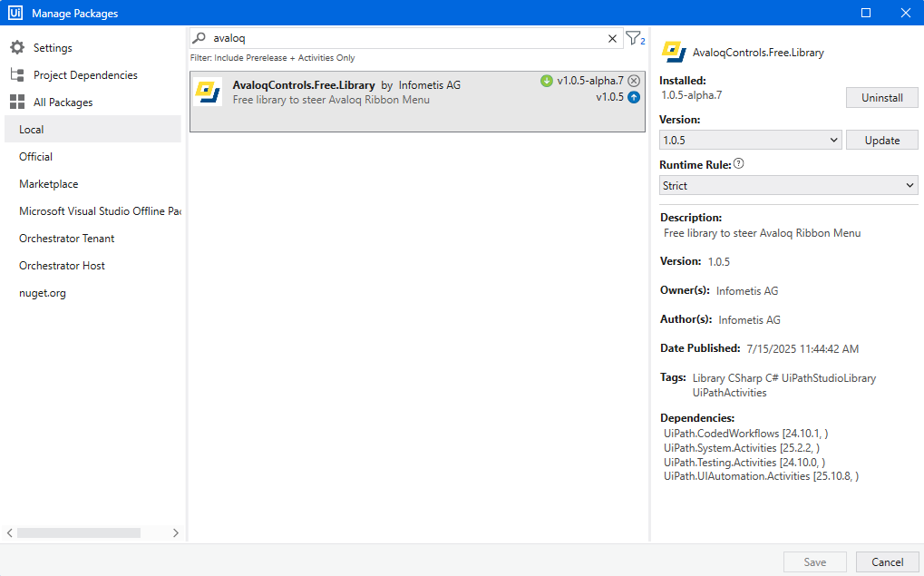Screen dimensions: 924x576
Task: Open the Settings section label
Action: (53, 48)
